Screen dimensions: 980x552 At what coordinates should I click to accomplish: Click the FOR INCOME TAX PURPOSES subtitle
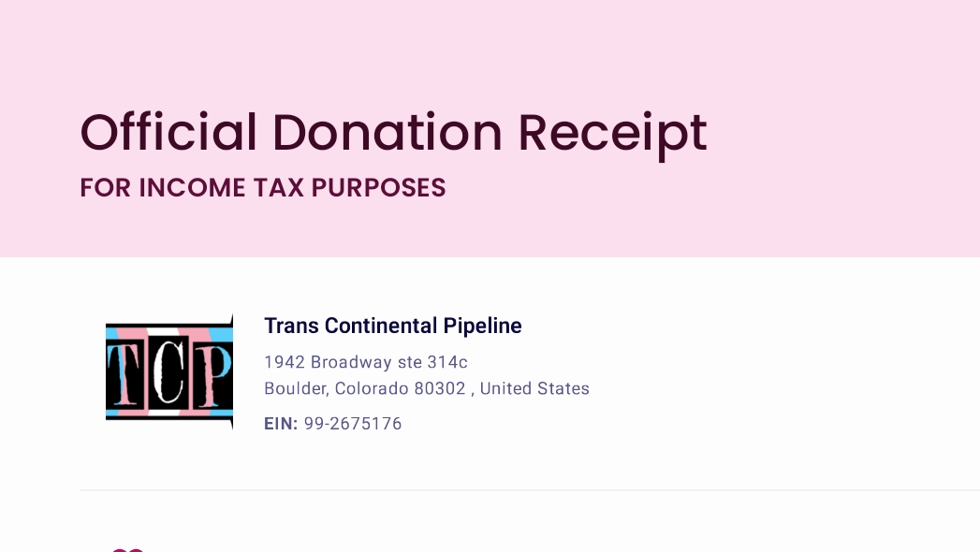tap(262, 188)
